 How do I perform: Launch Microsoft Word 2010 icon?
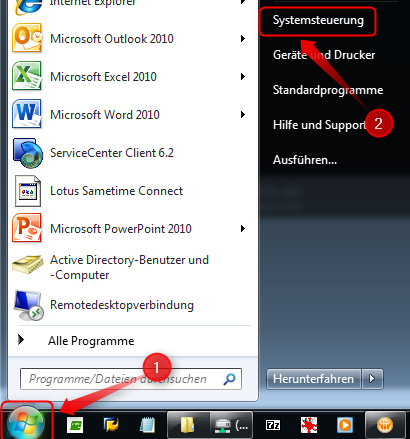pyautogui.click(x=27, y=114)
